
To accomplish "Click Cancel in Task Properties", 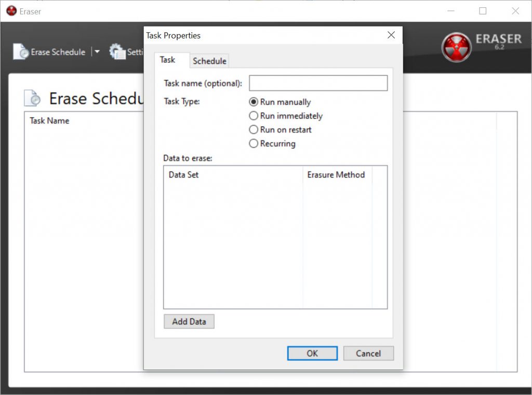I will tap(368, 353).
